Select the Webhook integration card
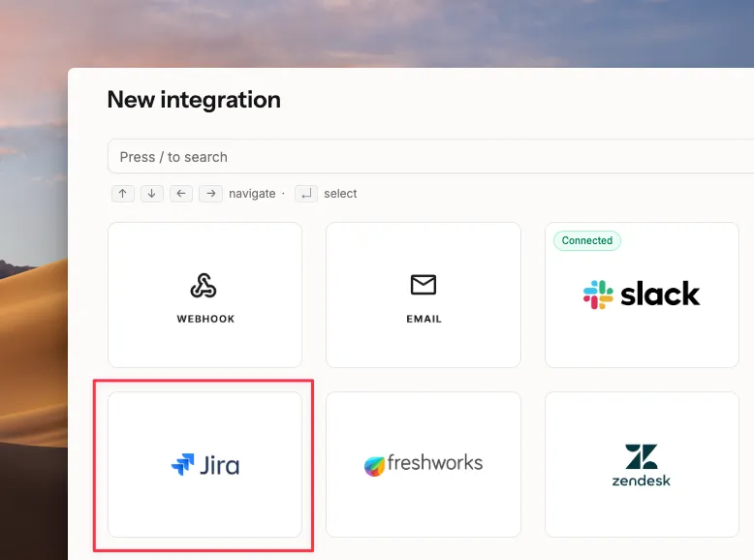Image resolution: width=754 pixels, height=560 pixels. tap(204, 295)
